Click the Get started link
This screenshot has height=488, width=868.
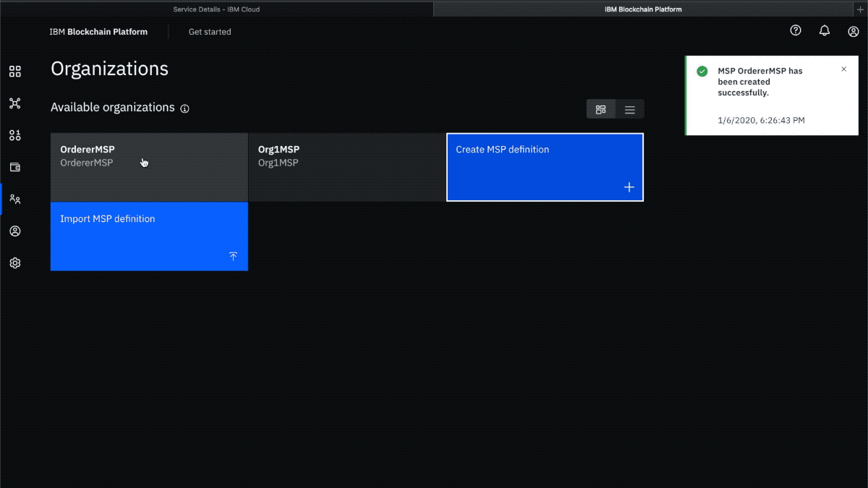[210, 32]
